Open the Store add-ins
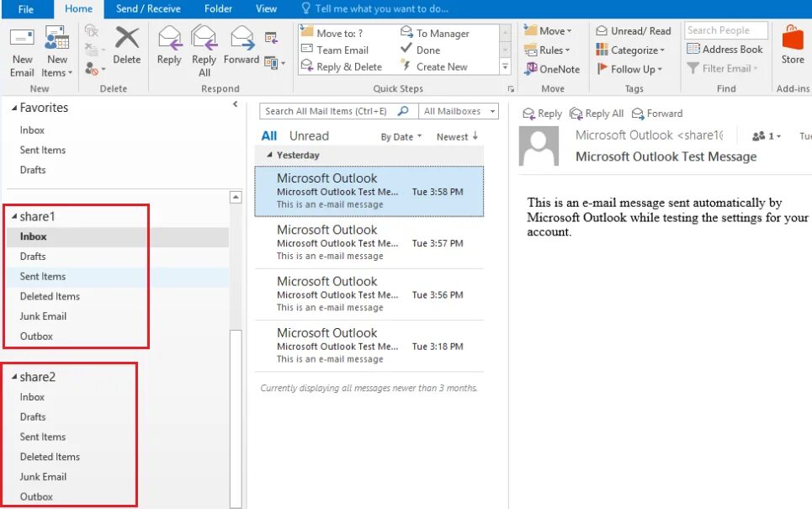812x509 pixels. point(793,45)
